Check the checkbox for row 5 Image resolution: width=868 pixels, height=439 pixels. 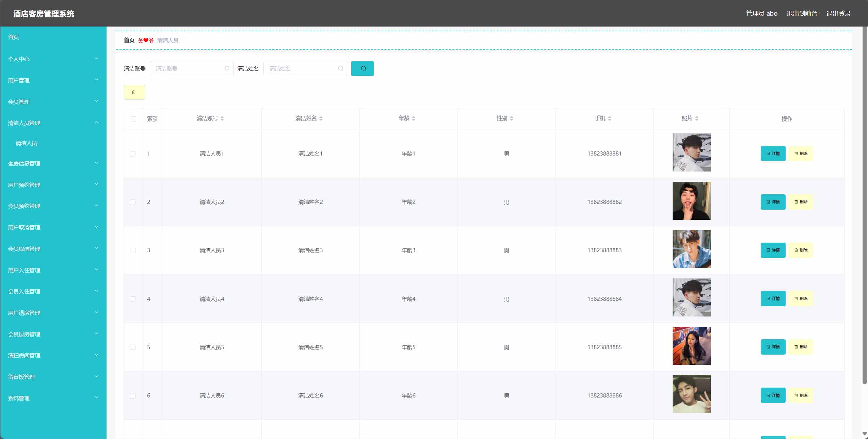coord(133,347)
